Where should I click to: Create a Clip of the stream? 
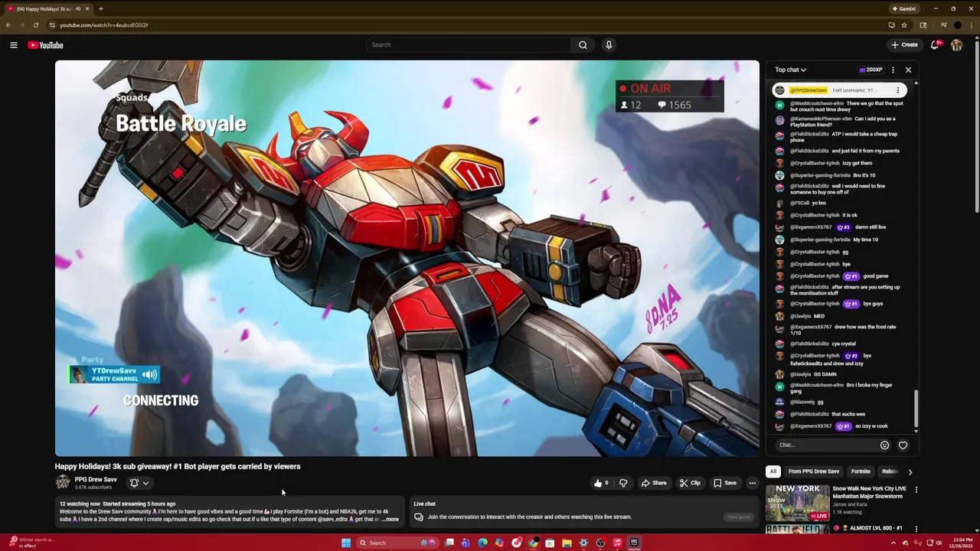tap(690, 483)
